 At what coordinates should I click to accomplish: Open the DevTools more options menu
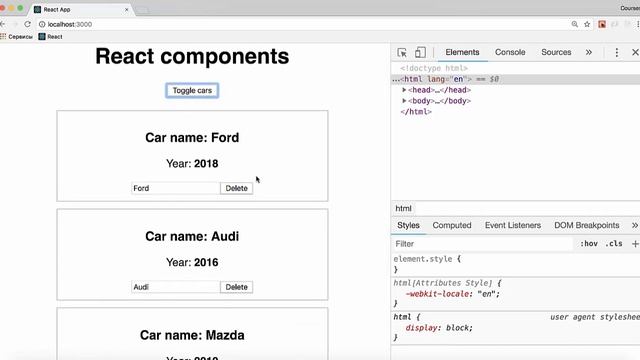click(x=617, y=52)
